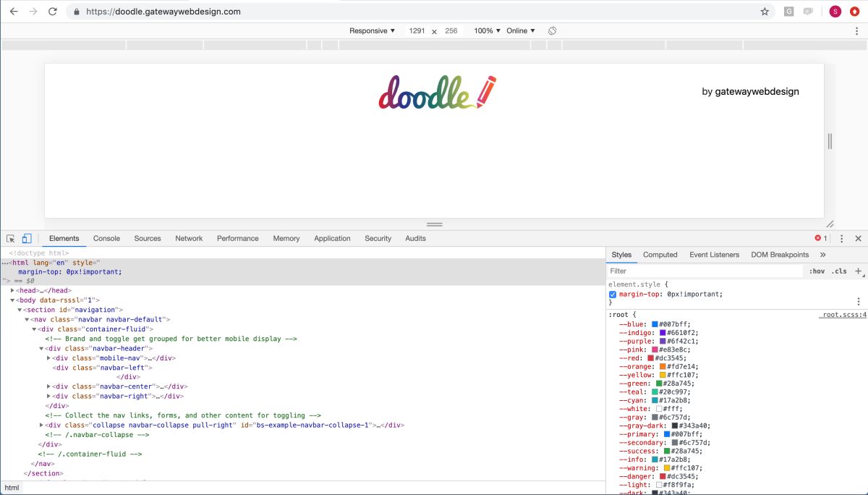Open element.style rule three-dot menu
The height and width of the screenshot is (495, 868).
point(859,301)
